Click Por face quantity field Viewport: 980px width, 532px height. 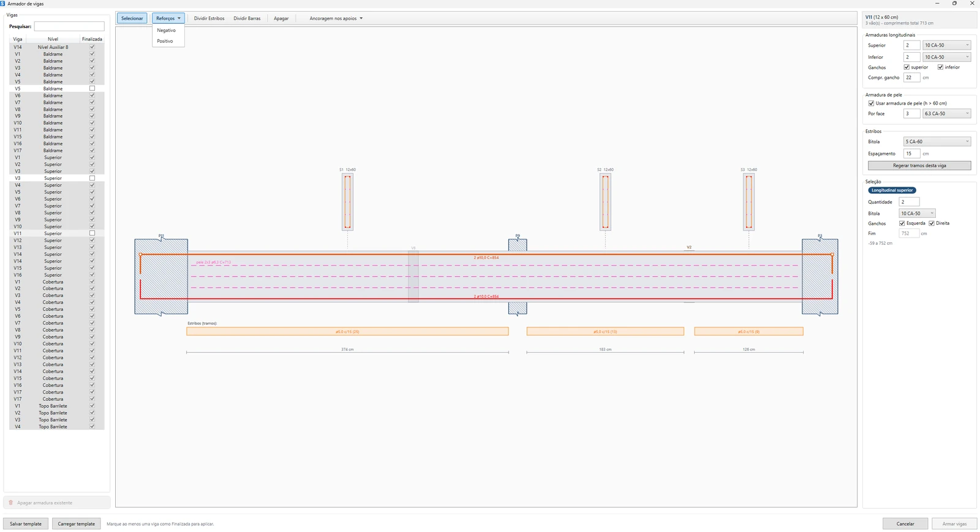coord(911,114)
